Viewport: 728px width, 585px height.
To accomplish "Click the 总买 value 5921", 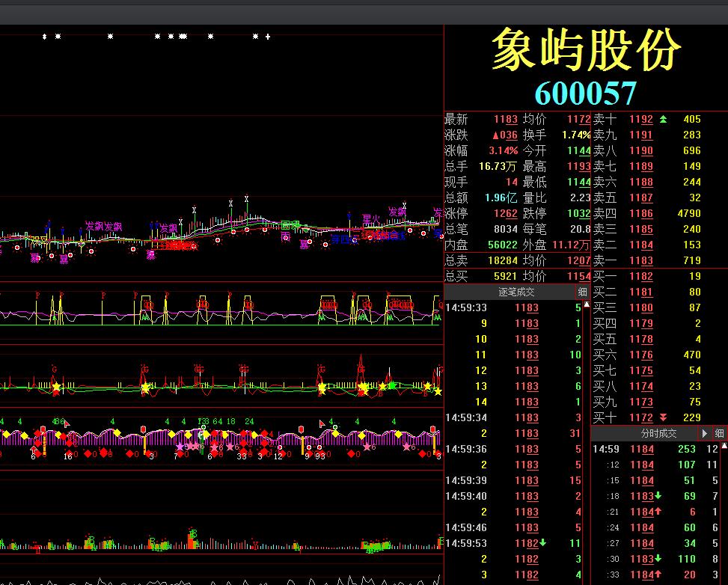I will click(x=506, y=276).
